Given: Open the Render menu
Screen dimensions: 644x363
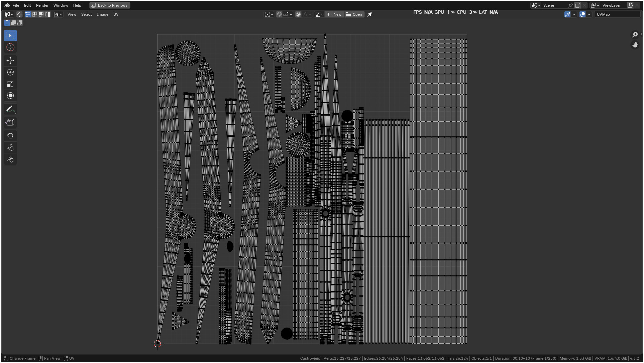Looking at the screenshot, I should pos(42,5).
